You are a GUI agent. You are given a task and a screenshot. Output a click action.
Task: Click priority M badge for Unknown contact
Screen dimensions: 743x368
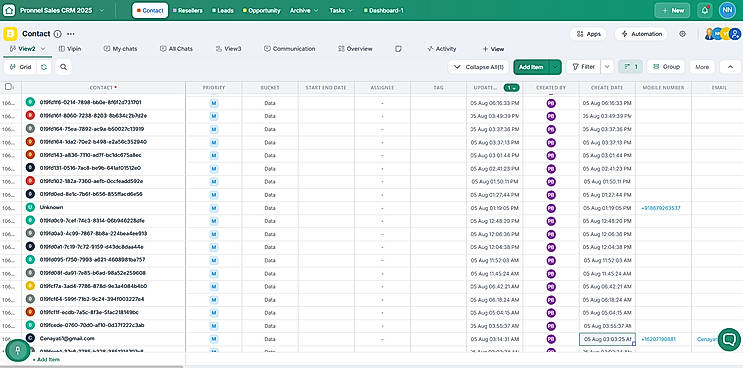[x=214, y=208]
